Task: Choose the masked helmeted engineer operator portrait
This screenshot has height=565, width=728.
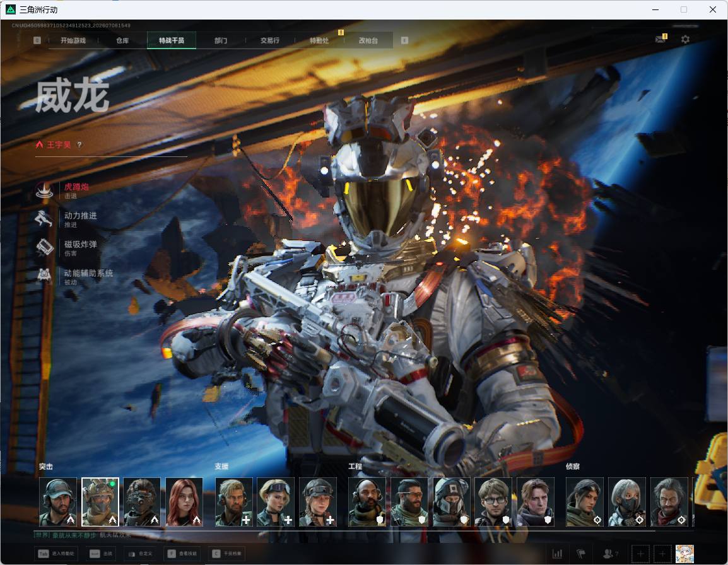Action: (x=451, y=502)
